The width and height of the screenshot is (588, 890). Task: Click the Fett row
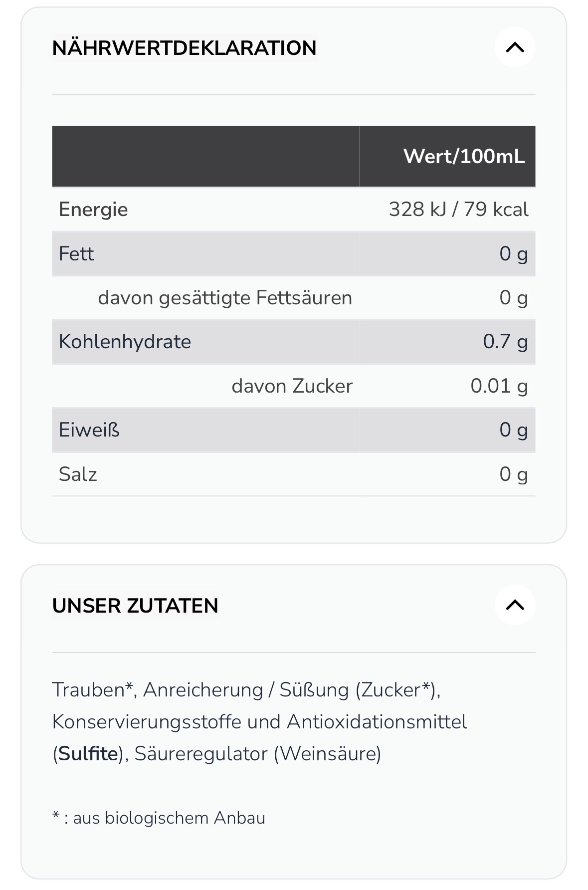click(294, 253)
